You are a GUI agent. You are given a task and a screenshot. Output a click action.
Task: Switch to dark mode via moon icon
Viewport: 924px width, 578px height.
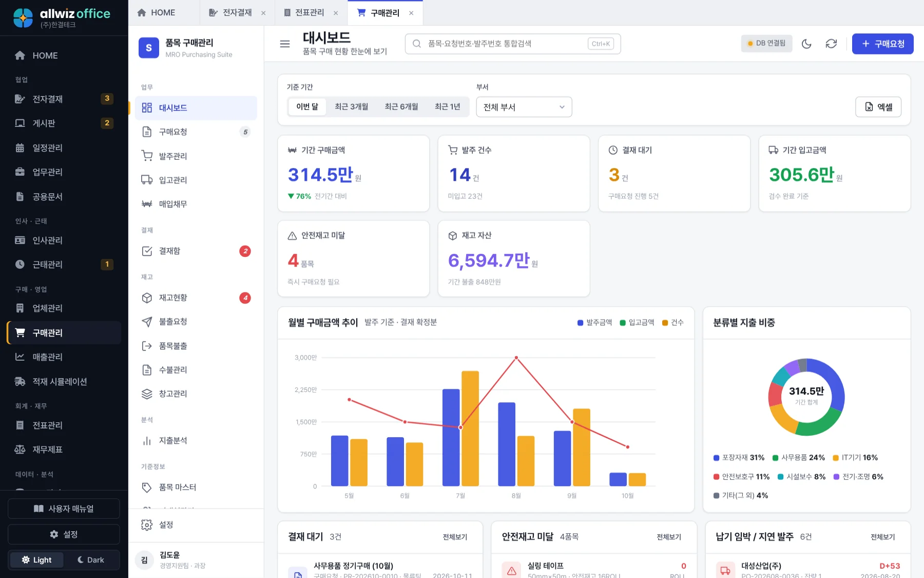tap(806, 44)
